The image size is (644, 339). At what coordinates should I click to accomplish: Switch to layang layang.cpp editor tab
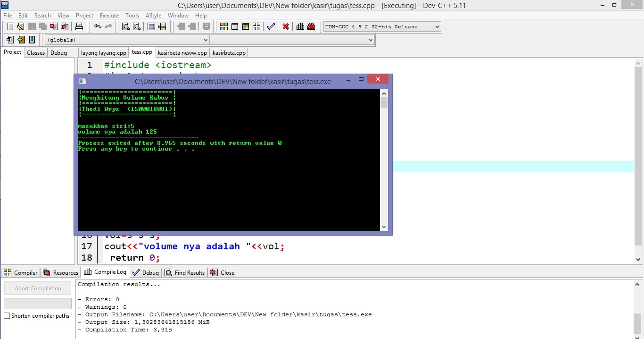pyautogui.click(x=104, y=53)
